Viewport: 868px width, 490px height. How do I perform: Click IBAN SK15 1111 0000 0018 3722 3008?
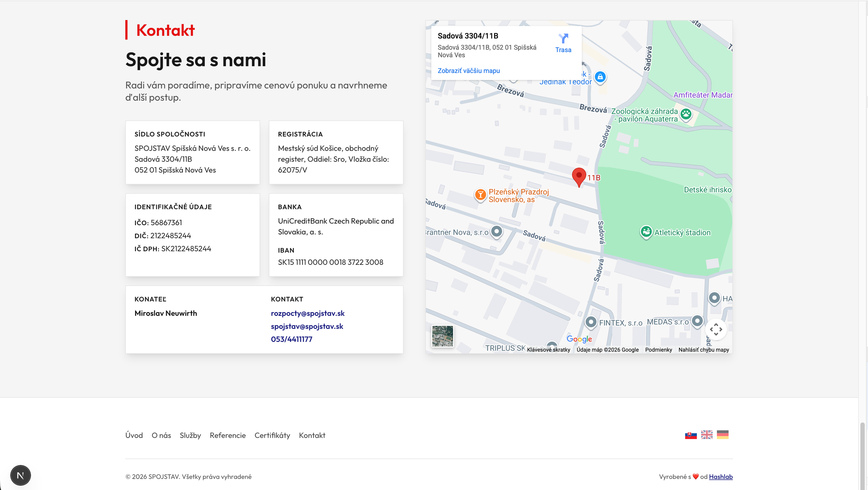330,262
